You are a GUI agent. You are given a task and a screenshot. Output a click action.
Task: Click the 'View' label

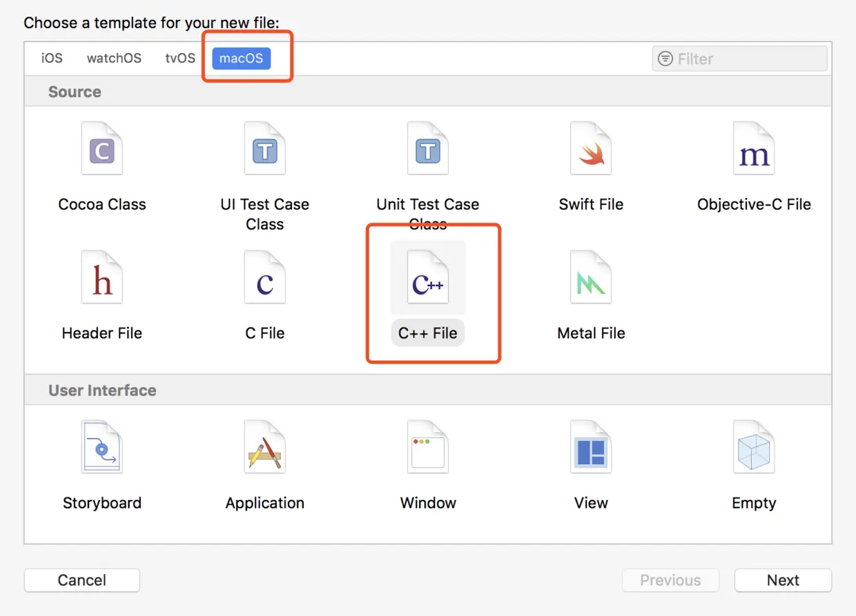[x=591, y=503]
